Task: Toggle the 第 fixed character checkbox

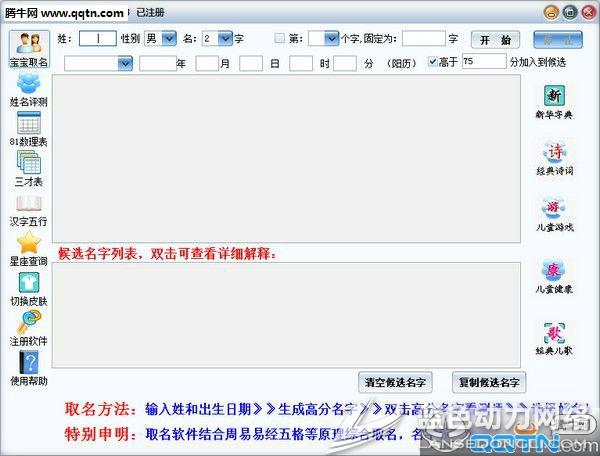Action: click(x=280, y=39)
